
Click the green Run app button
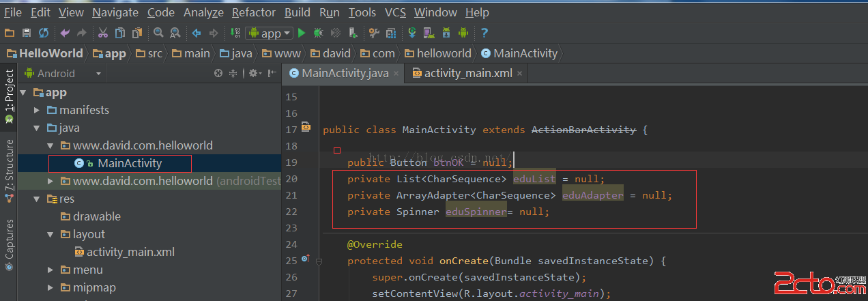[302, 33]
